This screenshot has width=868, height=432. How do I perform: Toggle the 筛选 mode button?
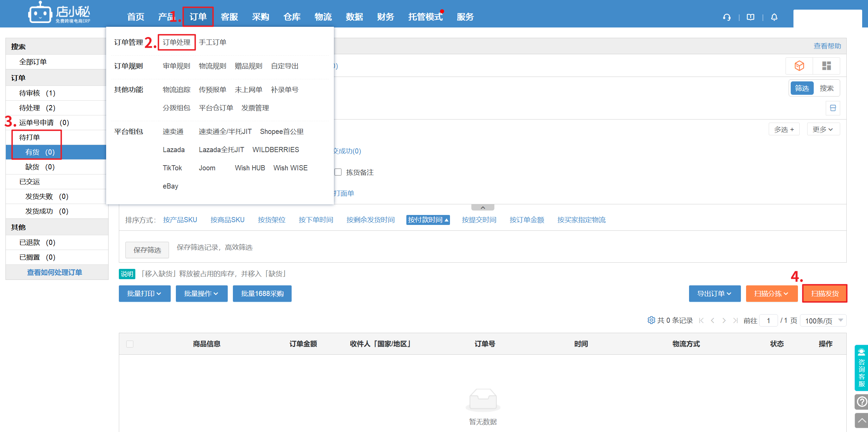click(802, 88)
